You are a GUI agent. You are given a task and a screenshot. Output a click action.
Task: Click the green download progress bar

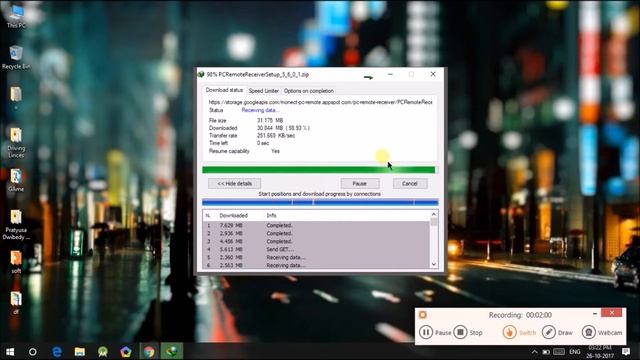319,170
